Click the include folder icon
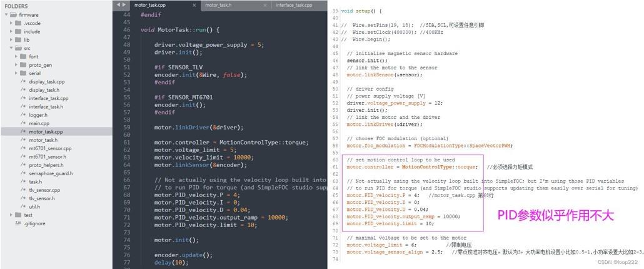 [x=18, y=32]
